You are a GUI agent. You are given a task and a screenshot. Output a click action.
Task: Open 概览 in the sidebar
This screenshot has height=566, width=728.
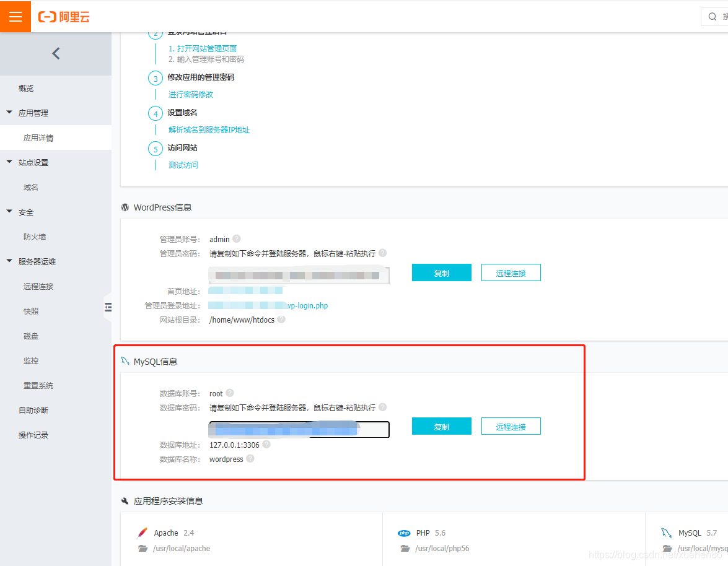26,88
